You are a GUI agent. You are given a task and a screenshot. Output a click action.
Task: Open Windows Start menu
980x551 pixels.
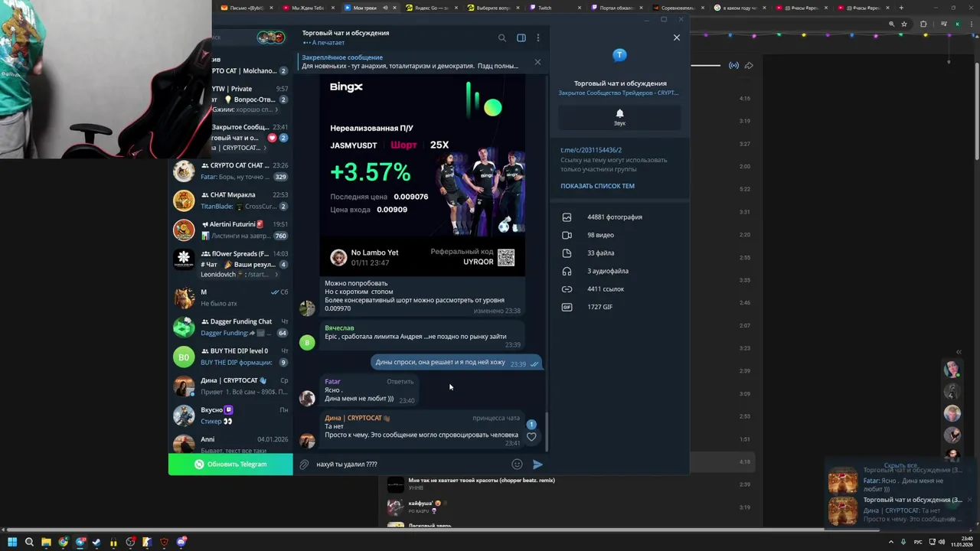tap(11, 543)
